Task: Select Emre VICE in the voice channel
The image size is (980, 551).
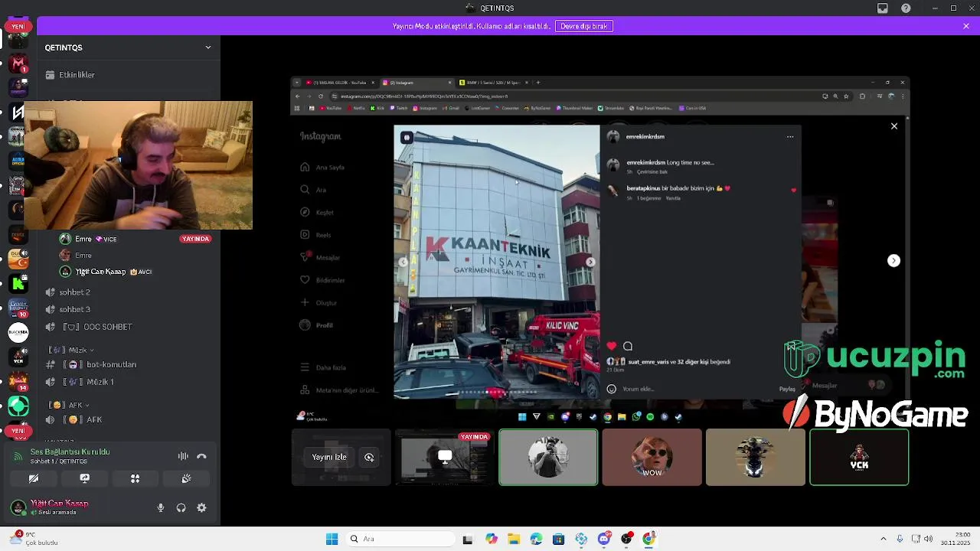Action: pyautogui.click(x=96, y=239)
